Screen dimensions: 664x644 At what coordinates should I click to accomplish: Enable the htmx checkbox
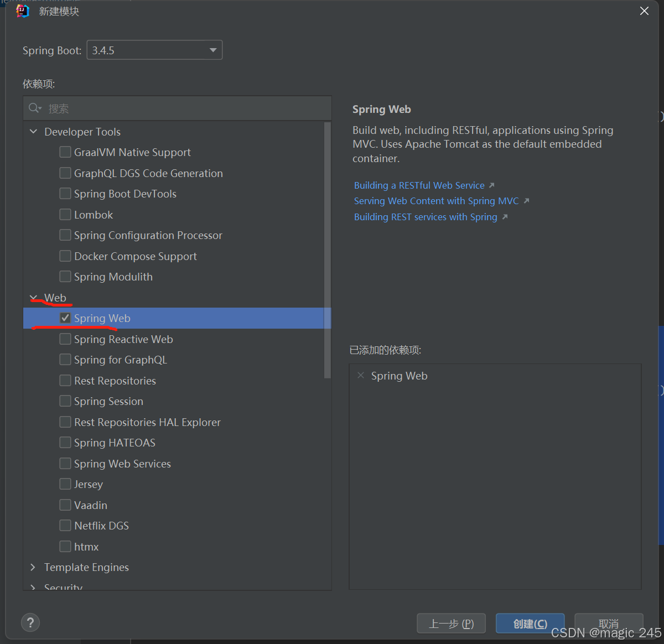click(x=65, y=547)
